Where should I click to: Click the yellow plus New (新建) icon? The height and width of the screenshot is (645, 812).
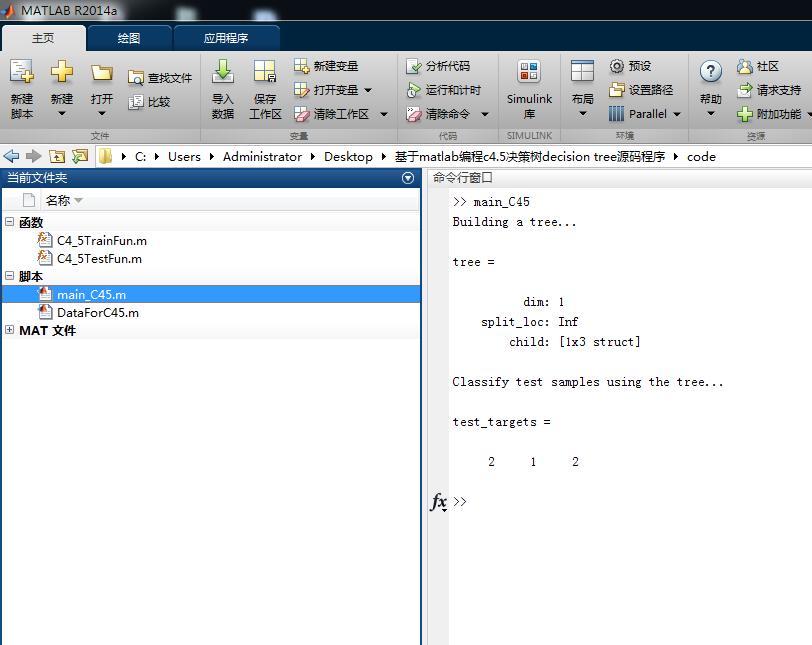62,71
